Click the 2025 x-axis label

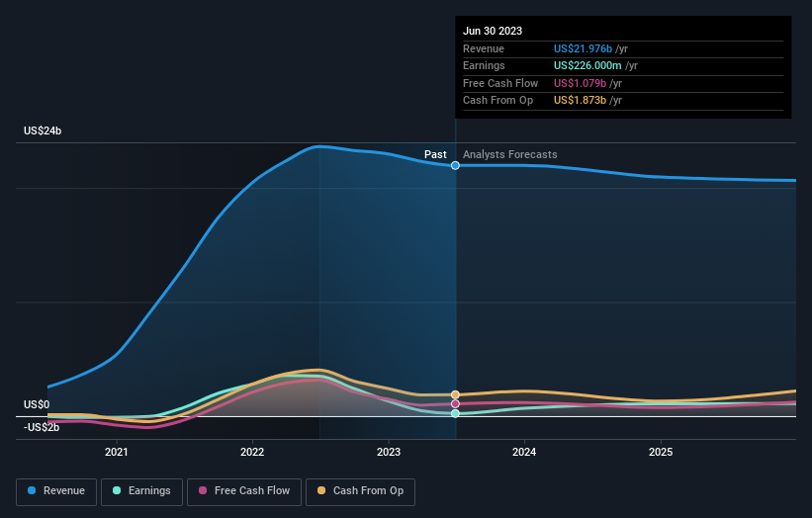point(661,453)
